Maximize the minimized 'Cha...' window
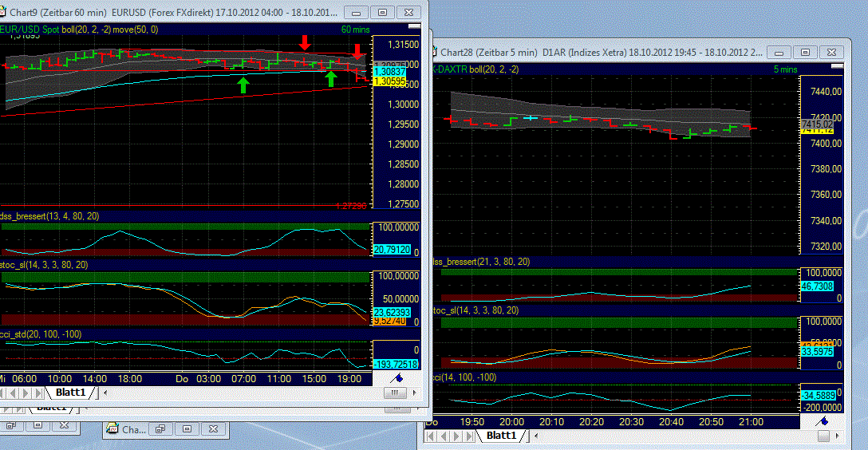The width and height of the screenshot is (868, 450). click(x=187, y=429)
